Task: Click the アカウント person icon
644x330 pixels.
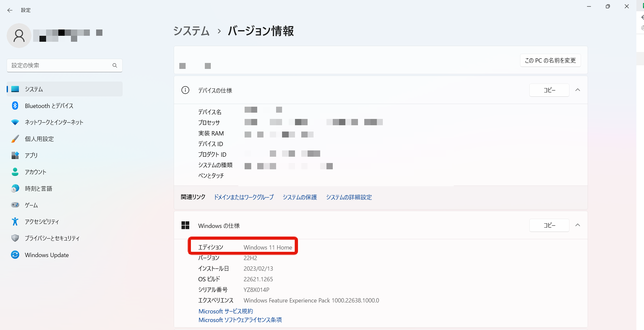Action: click(x=15, y=172)
